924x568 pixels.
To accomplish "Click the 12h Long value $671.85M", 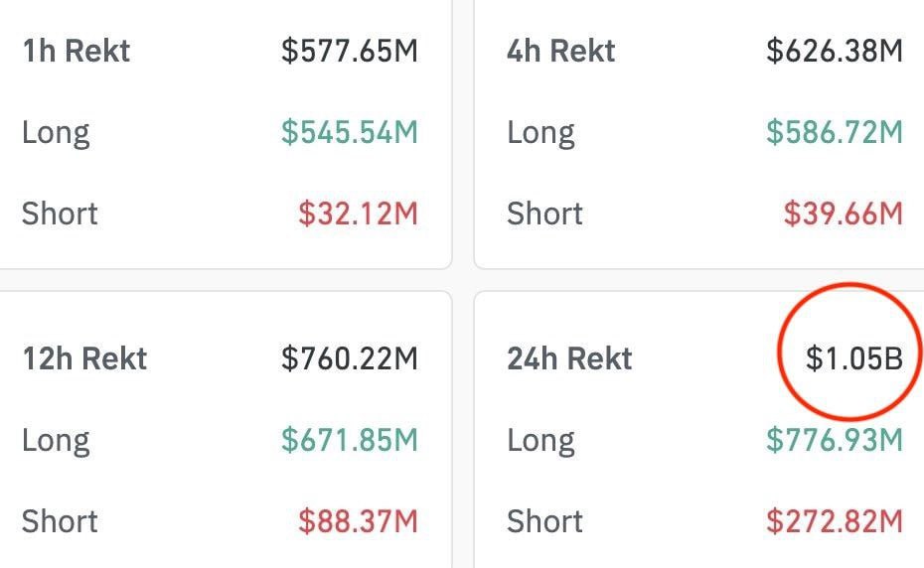I will pyautogui.click(x=349, y=440).
